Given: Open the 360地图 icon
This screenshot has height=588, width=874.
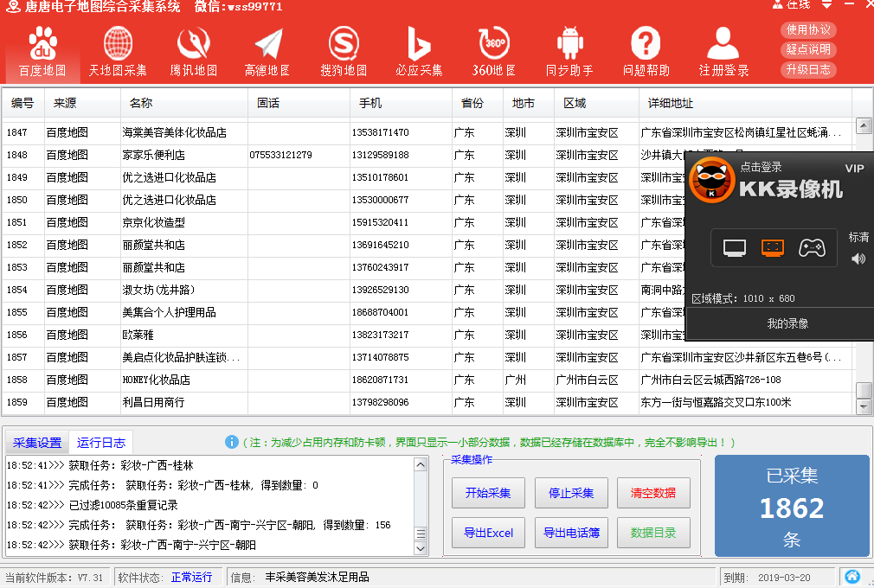Looking at the screenshot, I should point(494,43).
